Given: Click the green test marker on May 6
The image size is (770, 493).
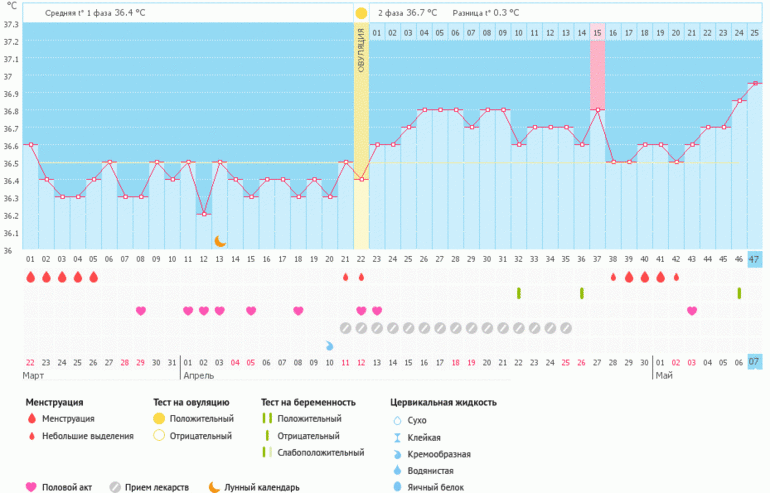Looking at the screenshot, I should tap(739, 293).
